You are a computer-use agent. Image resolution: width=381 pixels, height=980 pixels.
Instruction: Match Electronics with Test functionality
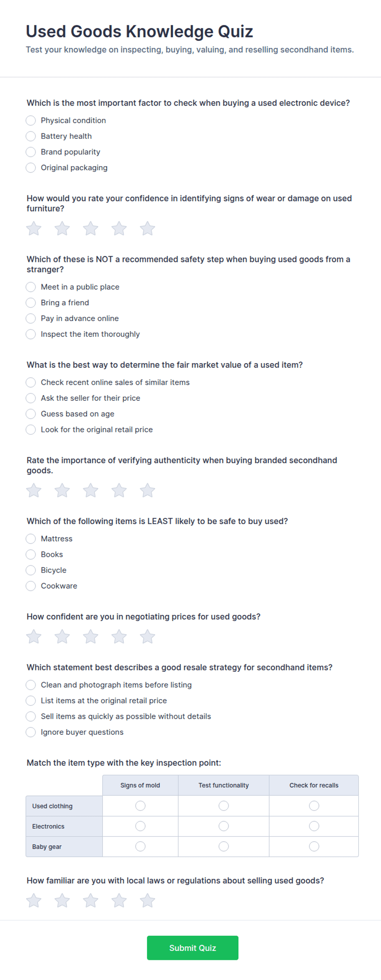(x=224, y=826)
